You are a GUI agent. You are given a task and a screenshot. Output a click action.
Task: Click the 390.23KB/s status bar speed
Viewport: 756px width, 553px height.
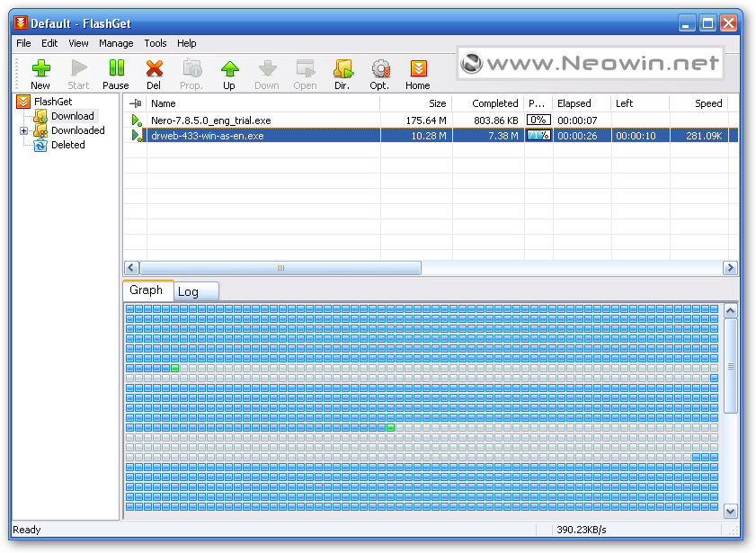coord(581,530)
